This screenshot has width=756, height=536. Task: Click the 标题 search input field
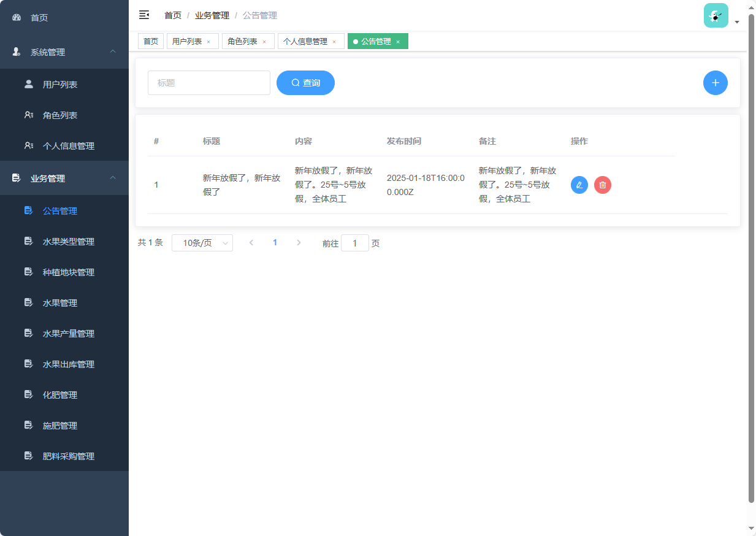coord(208,83)
